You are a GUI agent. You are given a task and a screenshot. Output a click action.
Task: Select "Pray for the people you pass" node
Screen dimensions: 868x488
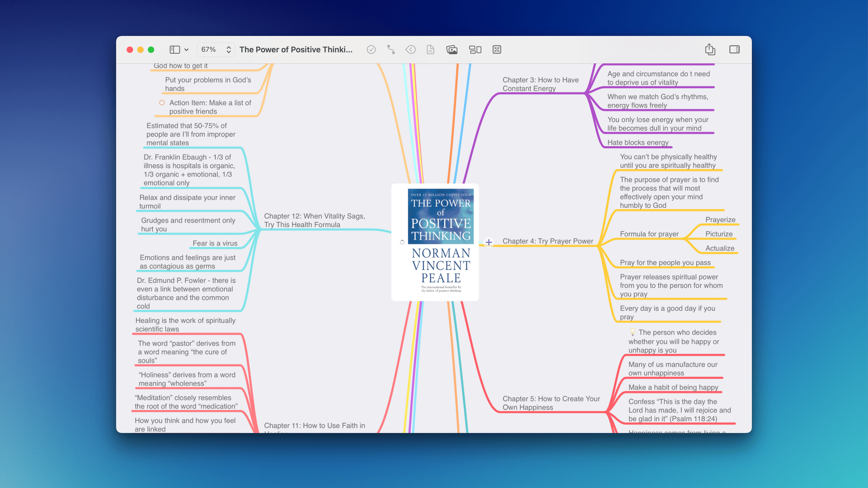coord(665,263)
